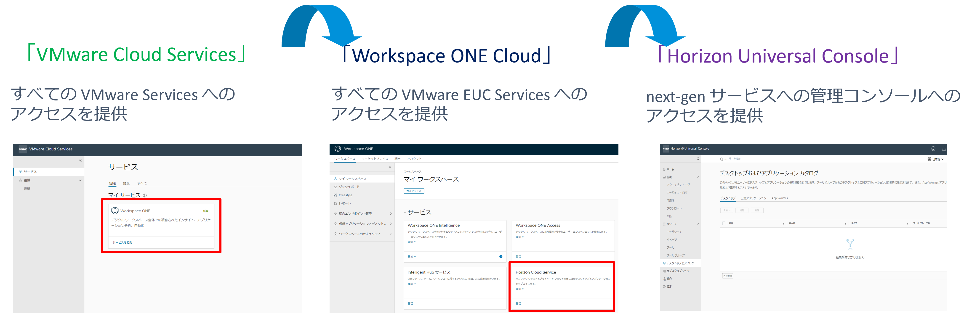Viewport: 980px width, 313px height.
Task: Expand 仮想アプリケーションとデスクトップ arrow in sidebar
Action: pos(391,224)
